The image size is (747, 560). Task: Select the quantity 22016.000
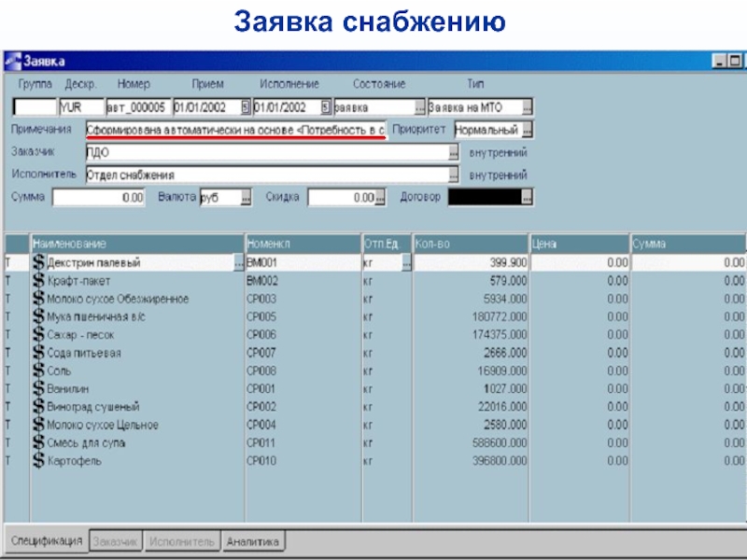click(502, 407)
